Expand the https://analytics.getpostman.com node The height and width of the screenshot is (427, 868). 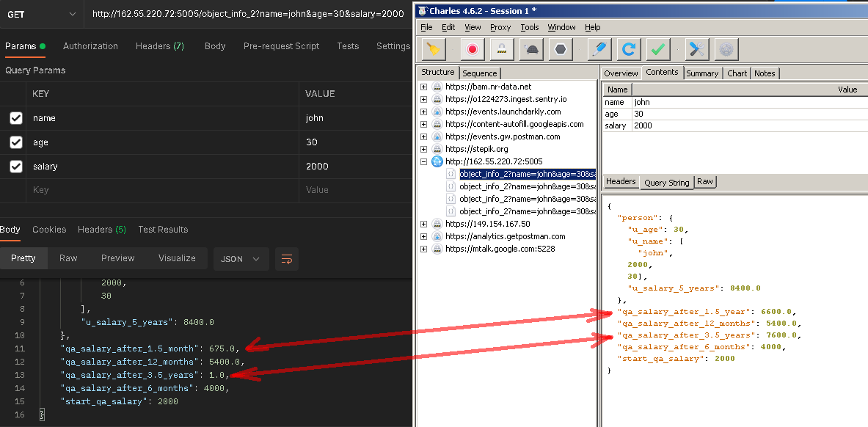pos(424,236)
